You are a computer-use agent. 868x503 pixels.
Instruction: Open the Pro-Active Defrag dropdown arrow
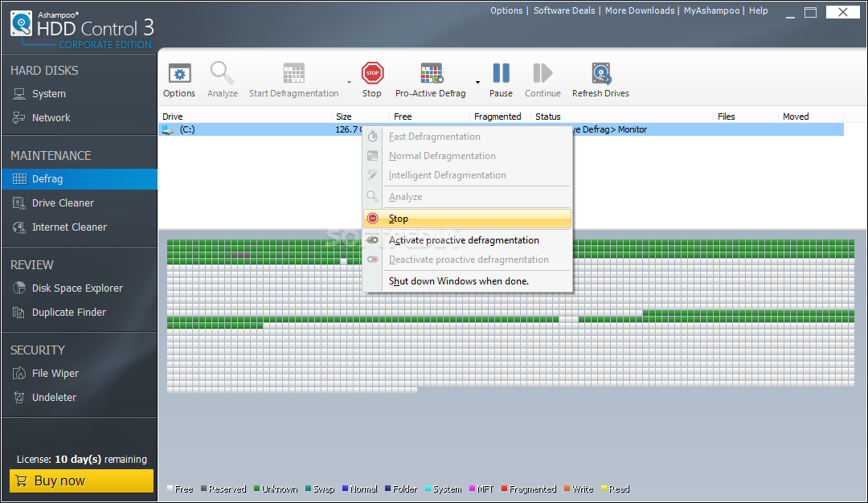[477, 83]
